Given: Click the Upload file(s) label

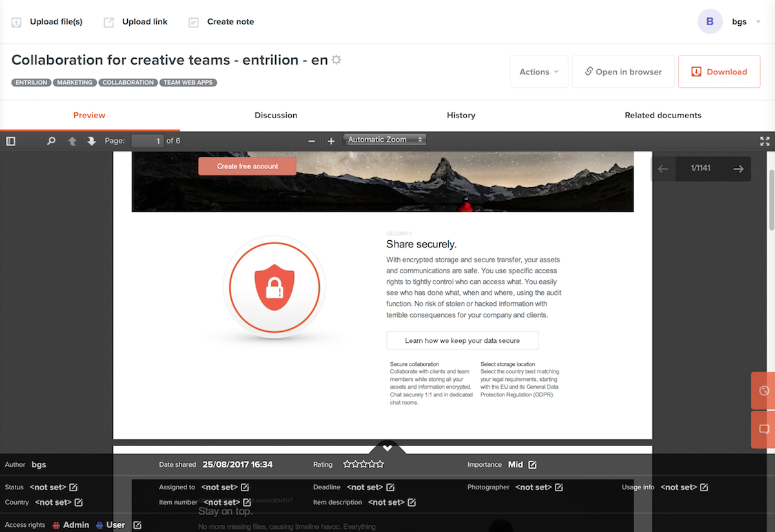Looking at the screenshot, I should click(x=56, y=22).
